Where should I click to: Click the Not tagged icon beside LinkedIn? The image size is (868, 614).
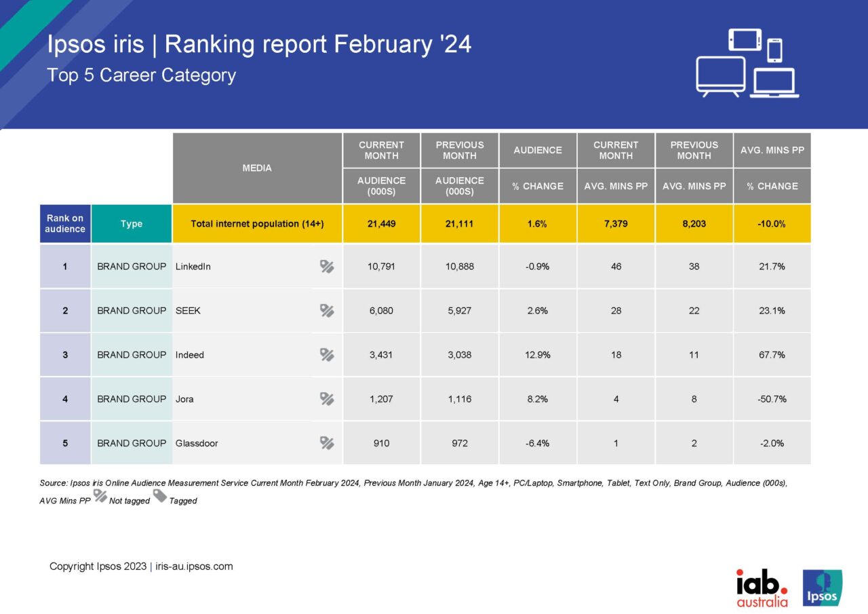point(328,267)
